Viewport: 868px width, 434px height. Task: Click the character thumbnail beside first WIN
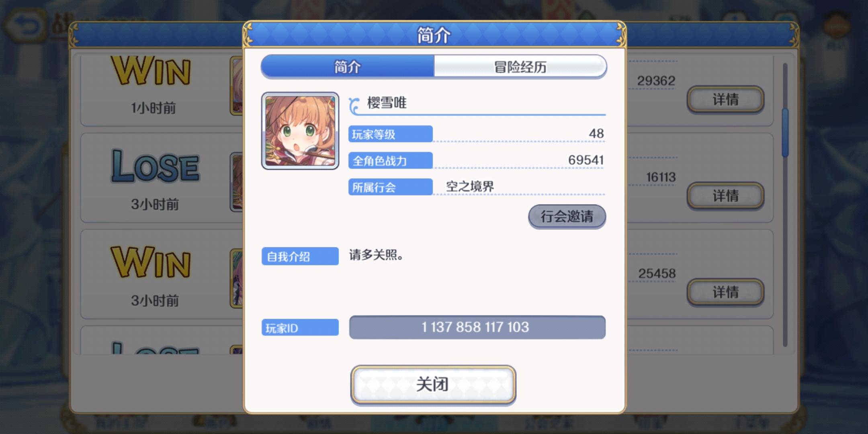(237, 86)
